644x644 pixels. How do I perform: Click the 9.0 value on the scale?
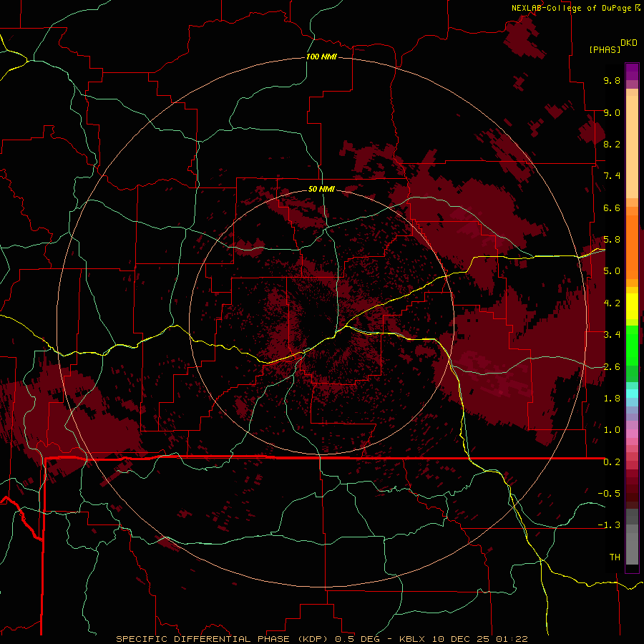612,112
